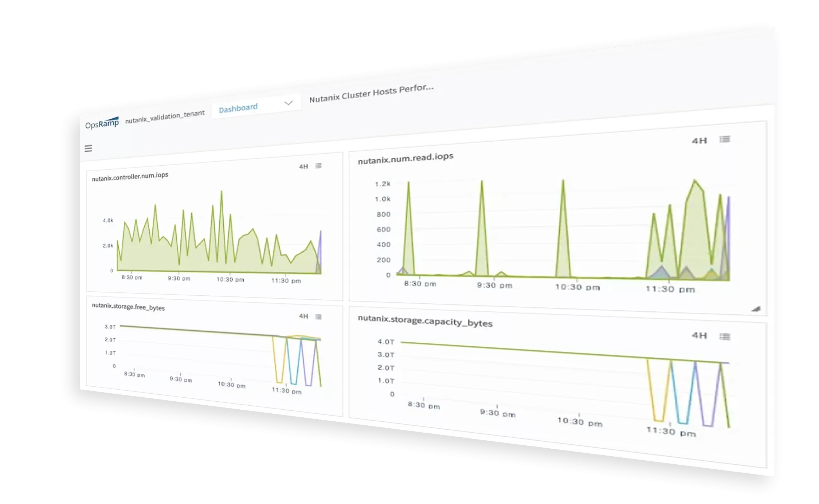Open legend list icon on nutanix.num.read.iops widget
Image resolution: width=819 pixels, height=504 pixels.
click(x=725, y=139)
